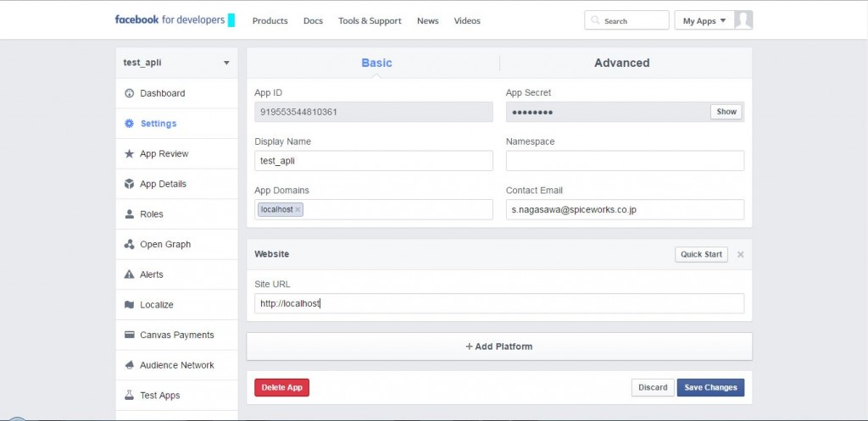Click the empty Namespace field
The image size is (868, 421).
[x=625, y=161]
